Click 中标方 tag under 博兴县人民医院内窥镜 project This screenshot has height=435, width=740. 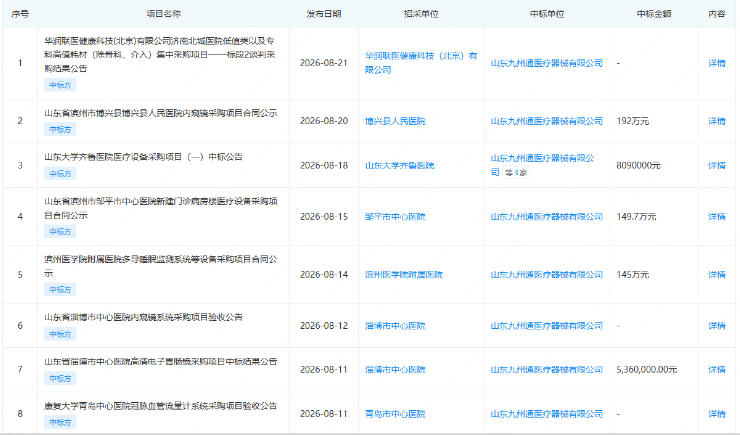pos(60,129)
